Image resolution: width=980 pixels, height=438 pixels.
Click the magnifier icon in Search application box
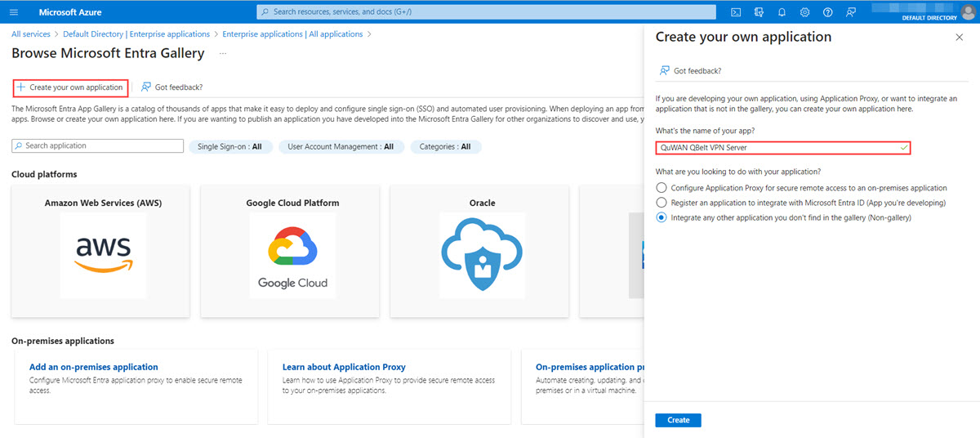(18, 145)
